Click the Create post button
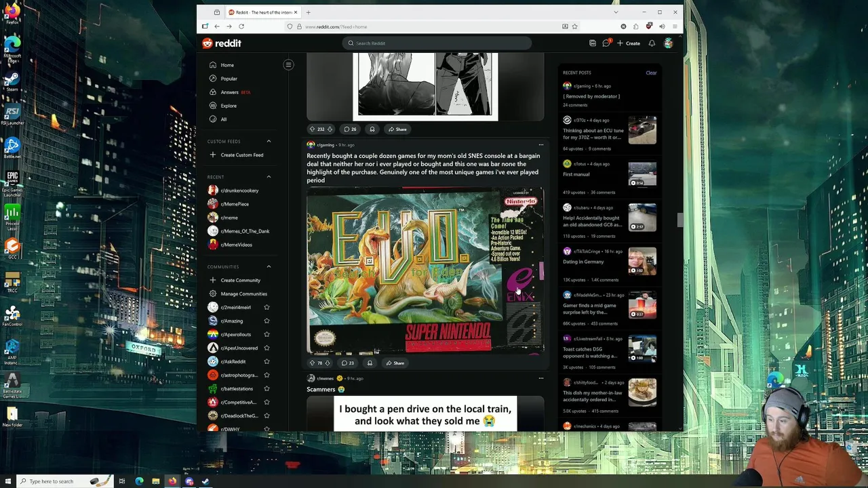Viewport: 868px width, 488px height. [629, 43]
